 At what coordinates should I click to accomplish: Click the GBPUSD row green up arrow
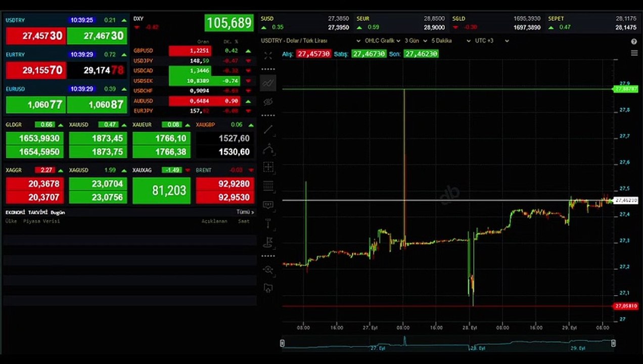point(248,51)
